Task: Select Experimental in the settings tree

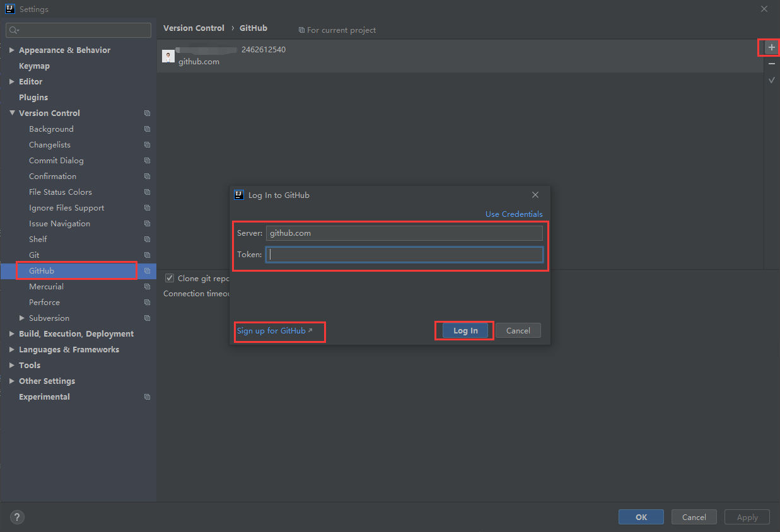Action: click(x=44, y=397)
